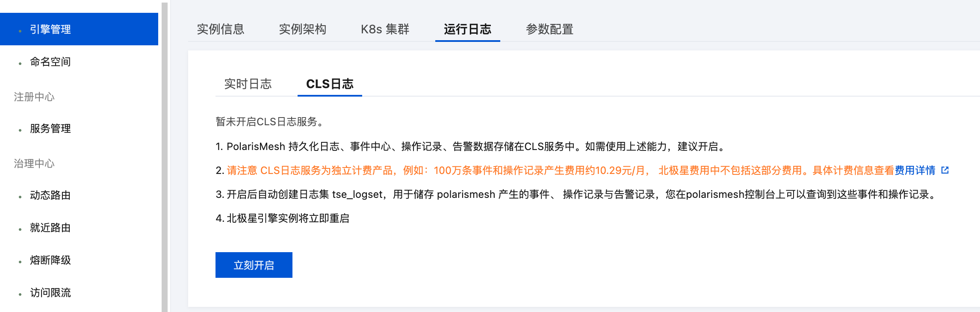Click the sidebar vertical scrollbar

coord(165,157)
